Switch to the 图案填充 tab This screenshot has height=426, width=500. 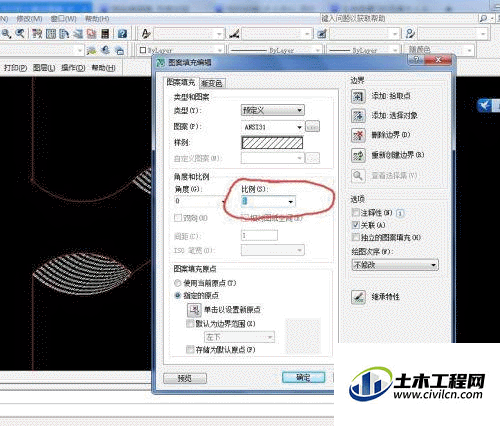pyautogui.click(x=181, y=82)
